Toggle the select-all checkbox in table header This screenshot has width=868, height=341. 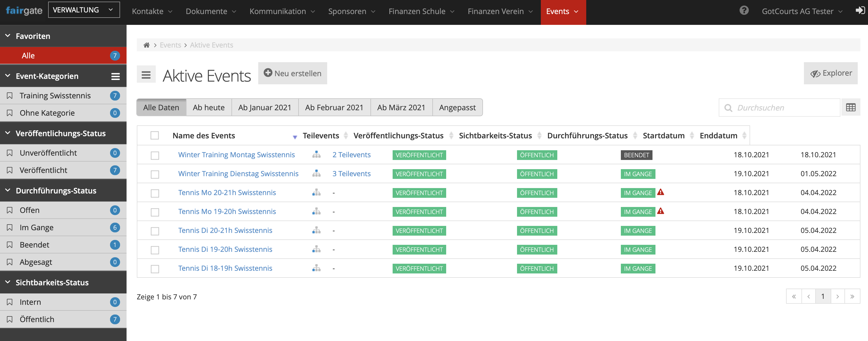(x=155, y=135)
